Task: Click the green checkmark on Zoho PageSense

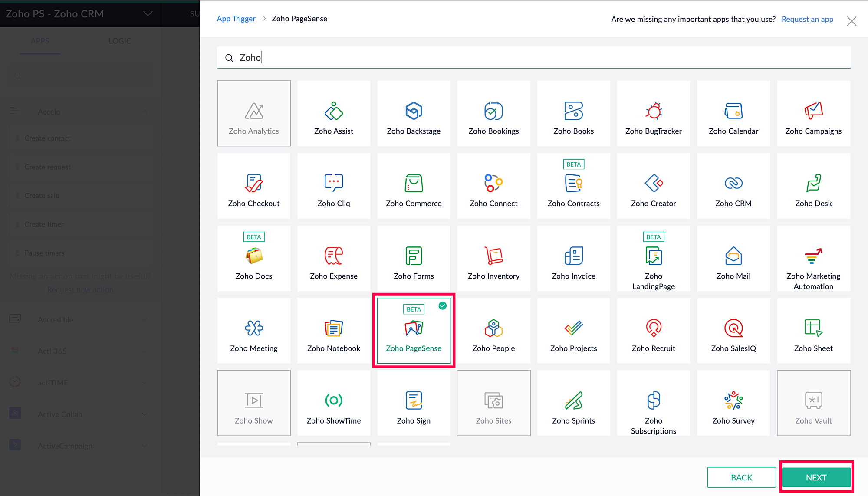Action: click(442, 306)
